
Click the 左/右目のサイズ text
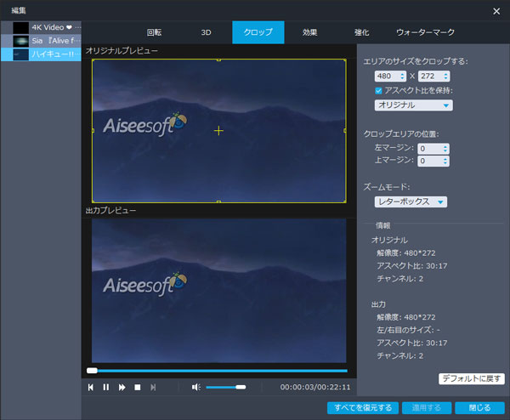408,330
